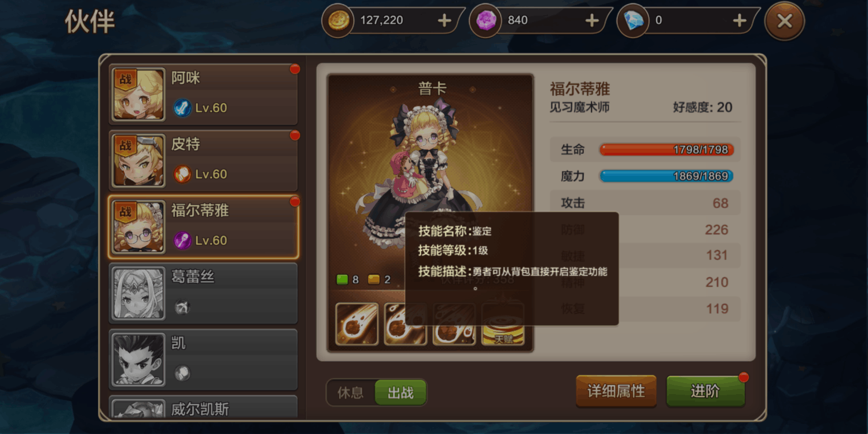The width and height of the screenshot is (868, 434).
Task: Click 福尔蒂雅 character portrait thumbnail
Action: [x=139, y=227]
